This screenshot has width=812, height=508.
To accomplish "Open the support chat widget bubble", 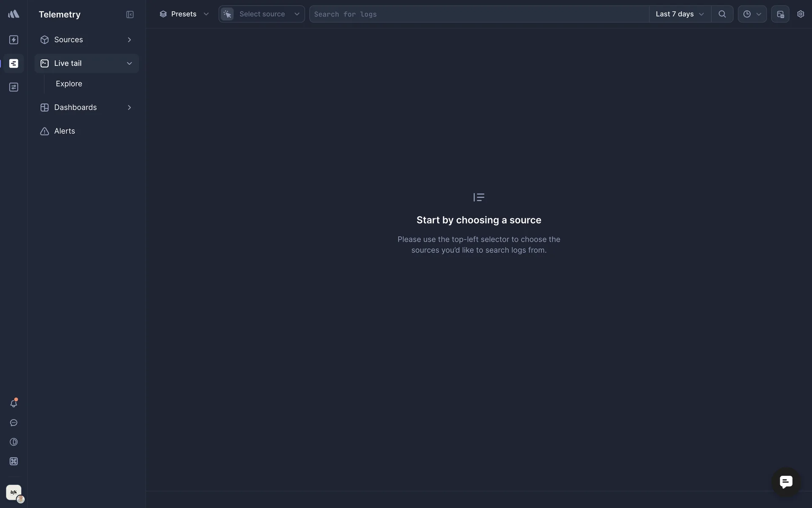I will click(786, 482).
